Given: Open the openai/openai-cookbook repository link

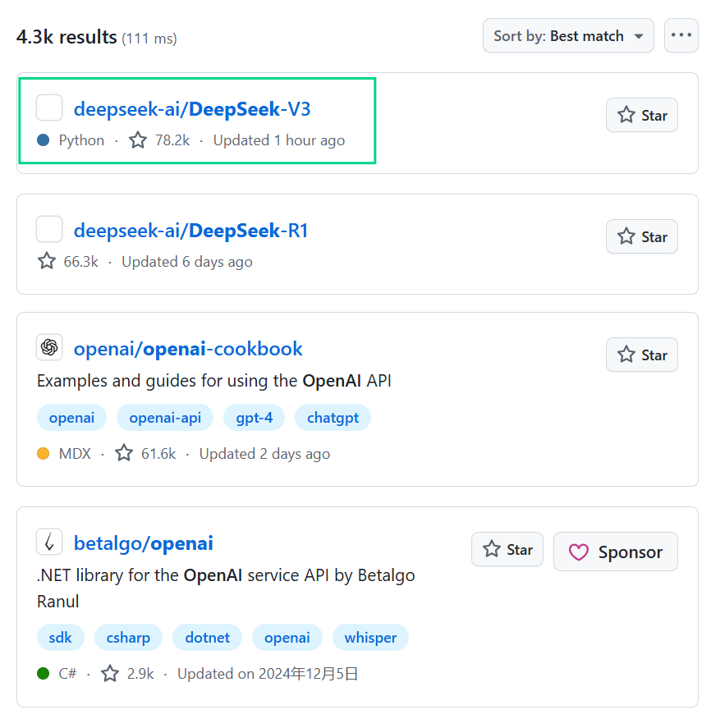Looking at the screenshot, I should coord(188,349).
